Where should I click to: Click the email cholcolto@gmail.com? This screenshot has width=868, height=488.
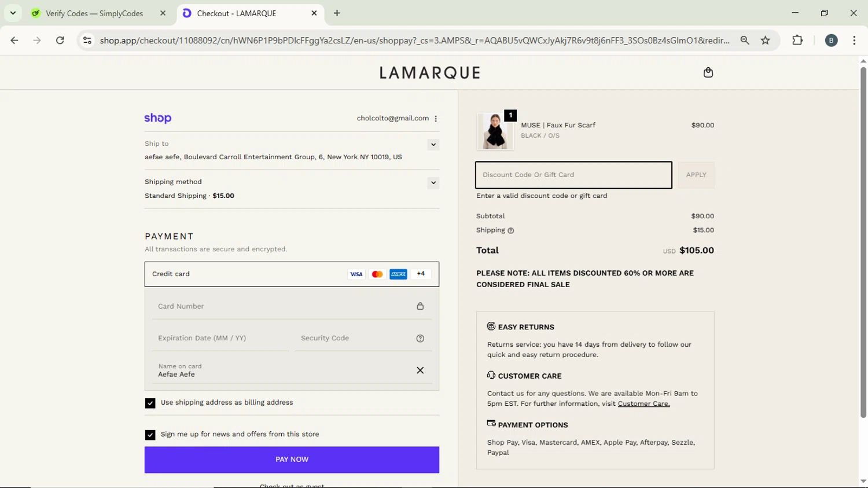point(393,118)
